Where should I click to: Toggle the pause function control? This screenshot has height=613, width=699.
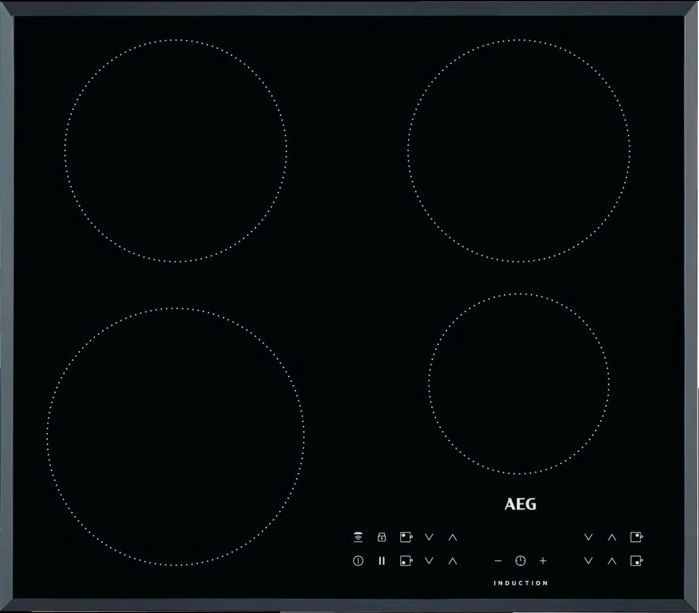381,561
